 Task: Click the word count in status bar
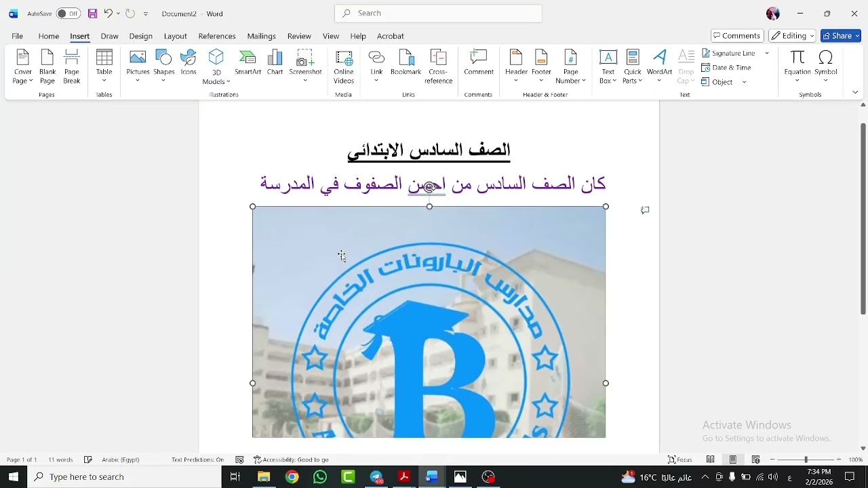tap(60, 460)
